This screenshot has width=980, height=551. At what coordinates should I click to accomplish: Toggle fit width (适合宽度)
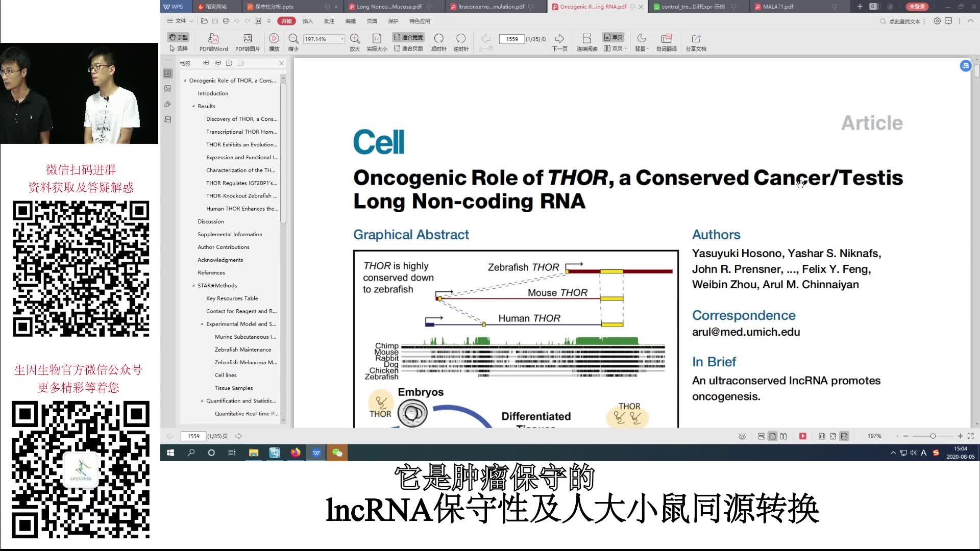pyautogui.click(x=408, y=37)
